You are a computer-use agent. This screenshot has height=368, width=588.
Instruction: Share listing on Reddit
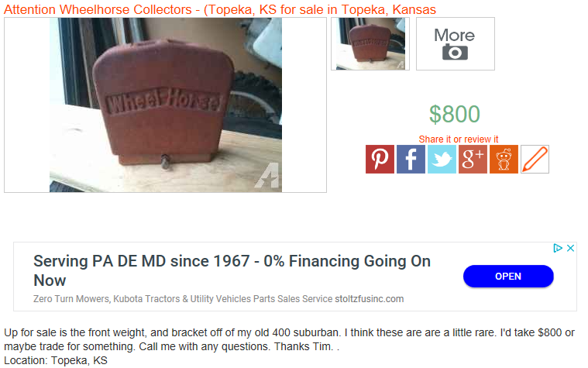click(x=504, y=159)
